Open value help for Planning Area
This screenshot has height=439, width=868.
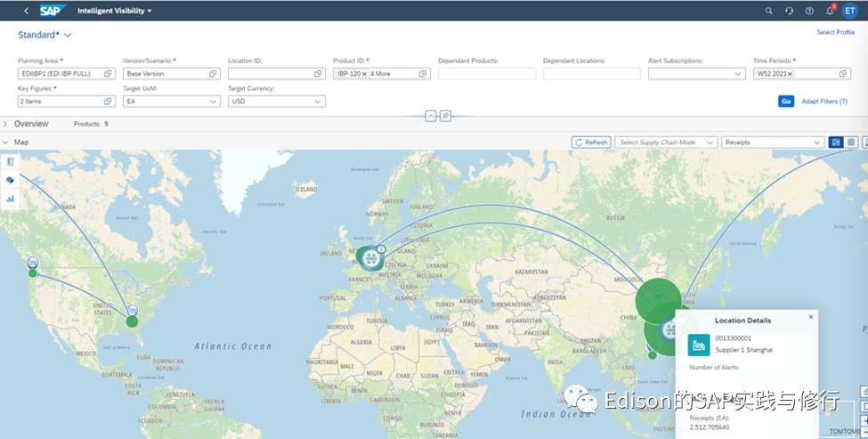(108, 74)
